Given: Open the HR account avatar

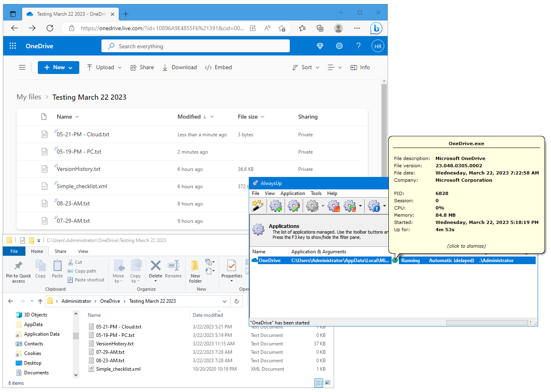Looking at the screenshot, I should pos(378,46).
